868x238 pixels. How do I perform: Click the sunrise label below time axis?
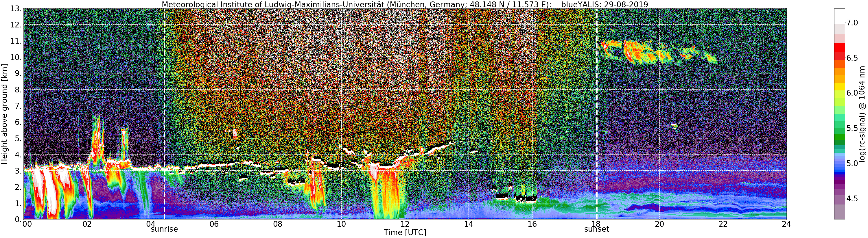pyautogui.click(x=164, y=229)
